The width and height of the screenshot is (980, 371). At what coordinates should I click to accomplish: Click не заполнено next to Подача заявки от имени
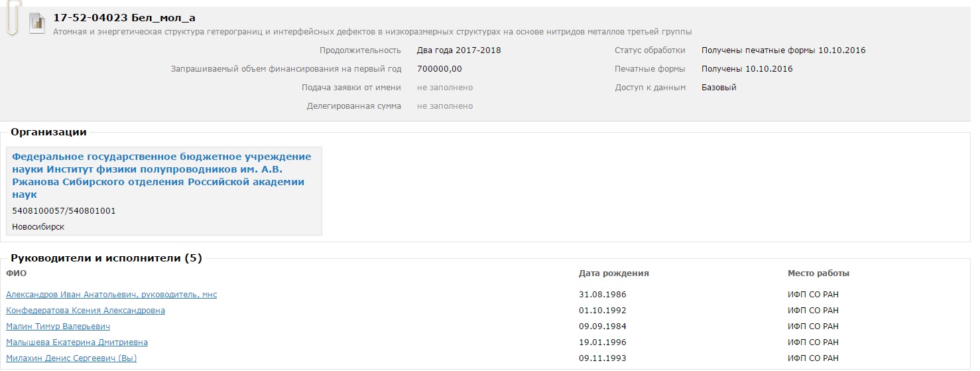pyautogui.click(x=445, y=88)
